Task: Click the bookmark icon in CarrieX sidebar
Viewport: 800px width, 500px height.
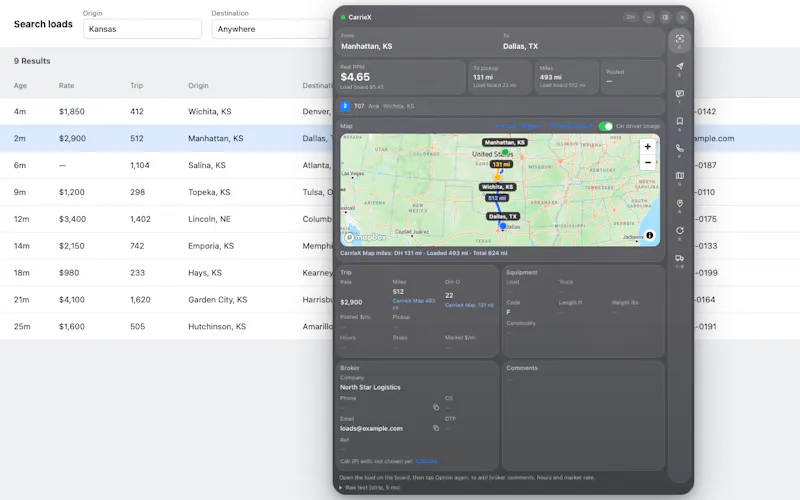Action: click(680, 121)
